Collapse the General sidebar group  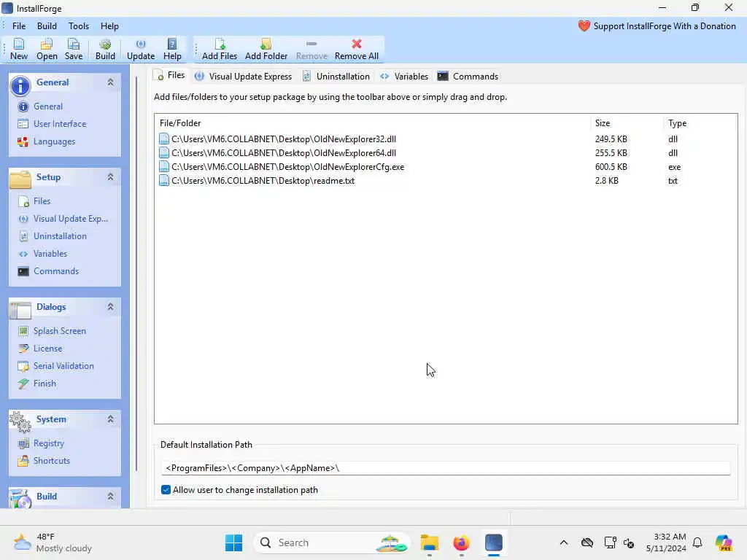111,82
